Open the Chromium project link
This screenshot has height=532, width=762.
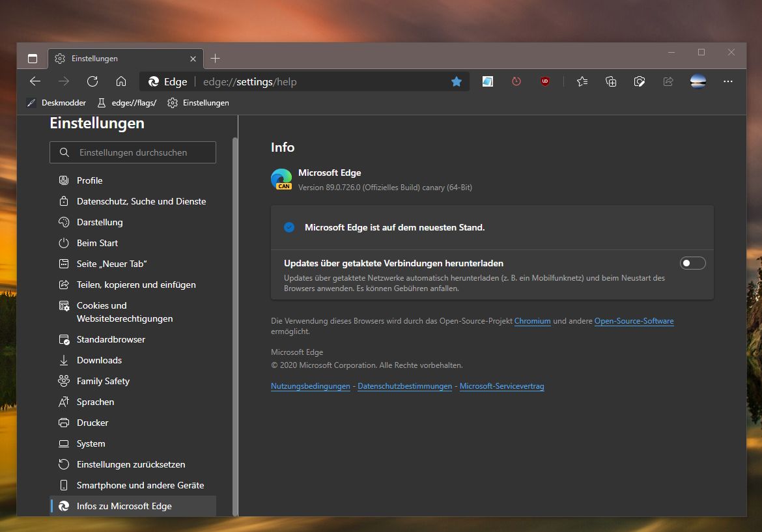tap(532, 321)
